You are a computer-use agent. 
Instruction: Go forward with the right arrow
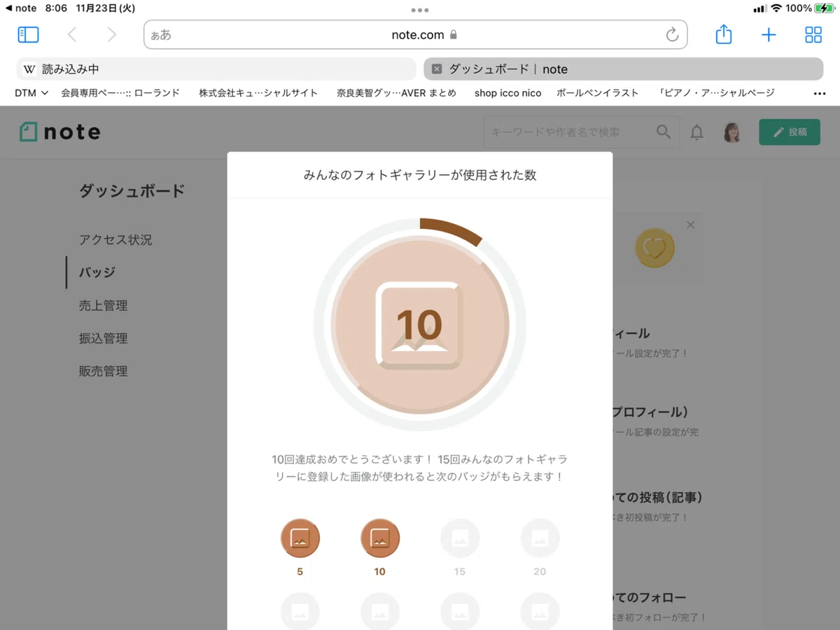(x=112, y=34)
